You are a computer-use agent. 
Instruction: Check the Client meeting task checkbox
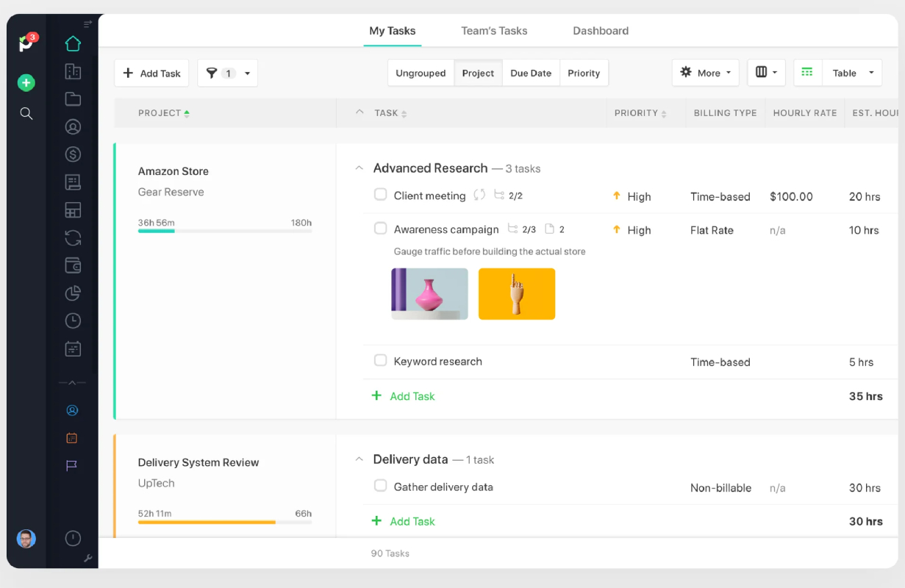pos(380,195)
